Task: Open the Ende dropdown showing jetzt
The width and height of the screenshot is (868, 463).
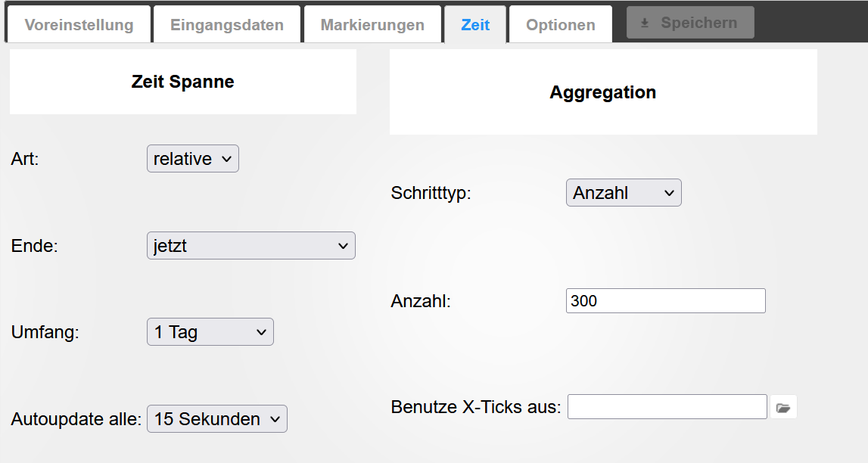Action: click(x=250, y=246)
